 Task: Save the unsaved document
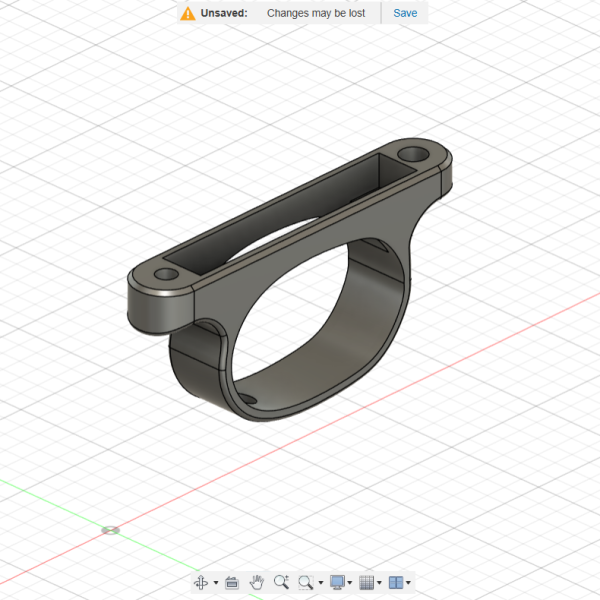[x=405, y=13]
